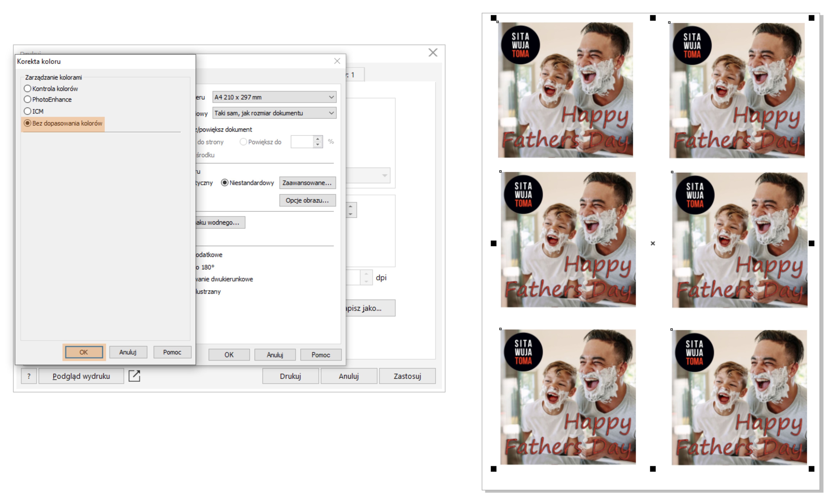The height and width of the screenshot is (504, 836).
Task: Open Podgląd wydruku print preview
Action: (x=81, y=376)
